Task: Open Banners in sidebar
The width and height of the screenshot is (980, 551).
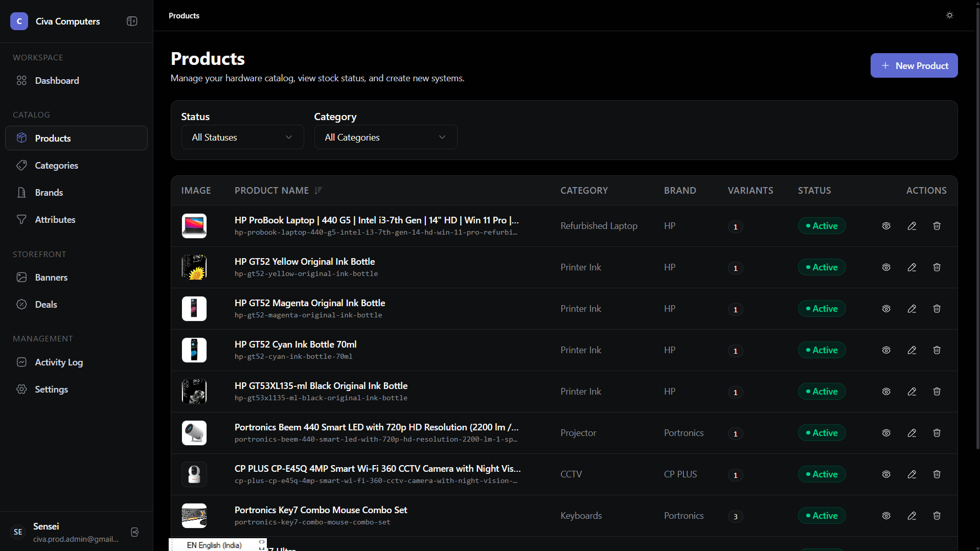Action: 76,278
